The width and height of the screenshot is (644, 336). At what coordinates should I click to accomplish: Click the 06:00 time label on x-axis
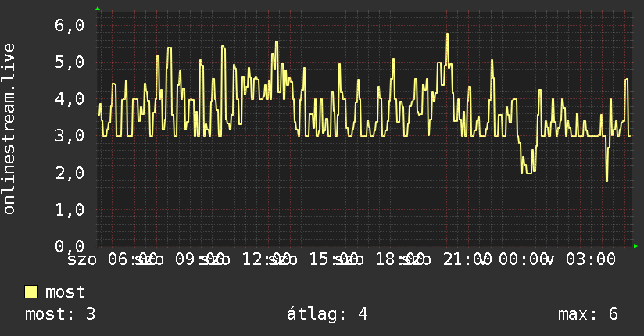[x=132, y=259]
